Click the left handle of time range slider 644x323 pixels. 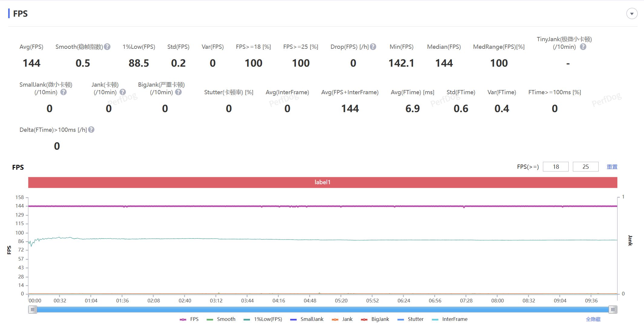(33, 309)
